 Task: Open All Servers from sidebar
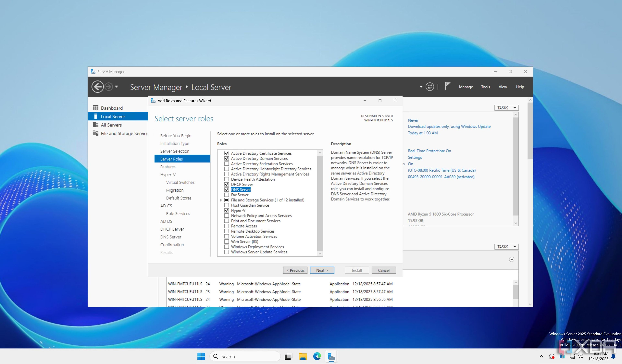point(111,125)
